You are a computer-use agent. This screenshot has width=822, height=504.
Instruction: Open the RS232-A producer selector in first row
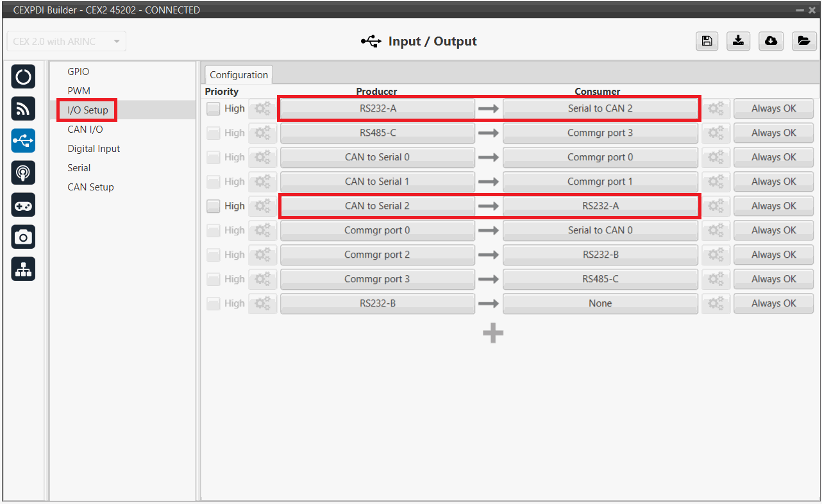(378, 108)
